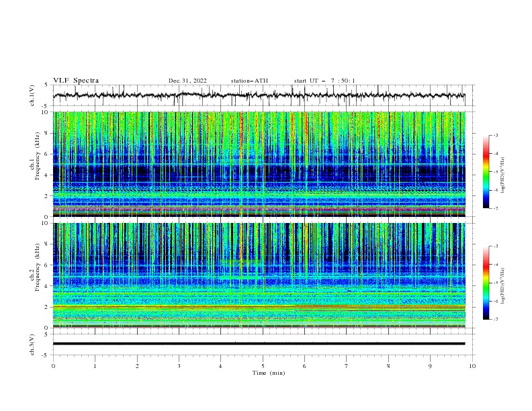Click time axis tick label '8'
Viewport: 532px width, 411px height.
pos(388,366)
